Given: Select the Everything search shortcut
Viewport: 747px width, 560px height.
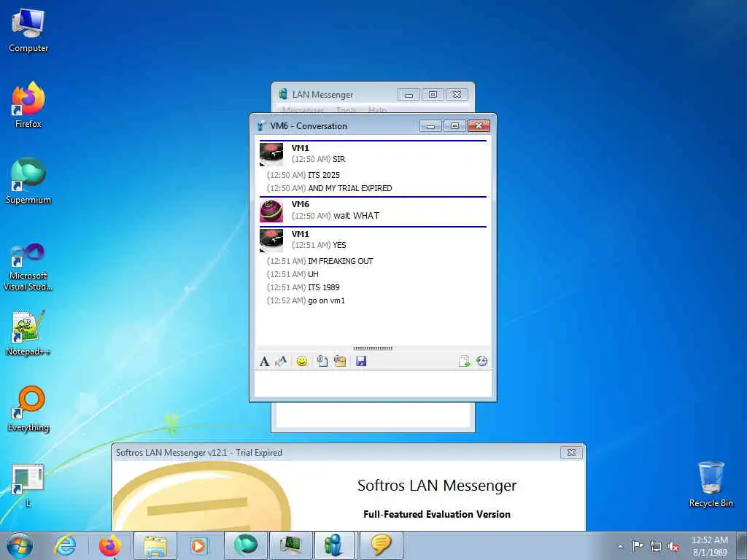Looking at the screenshot, I should click(28, 408).
